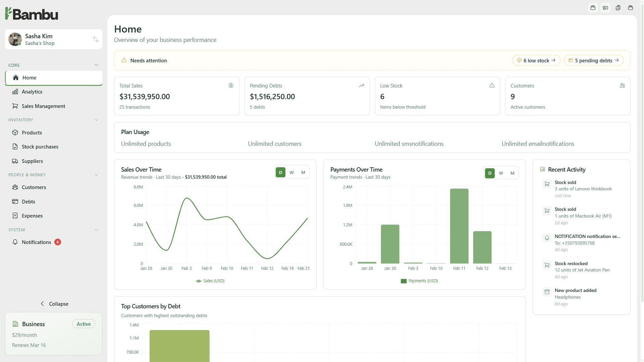Collapse the SYSTEM section in the sidebar
Viewport: 644px width, 362px height.
click(x=96, y=230)
